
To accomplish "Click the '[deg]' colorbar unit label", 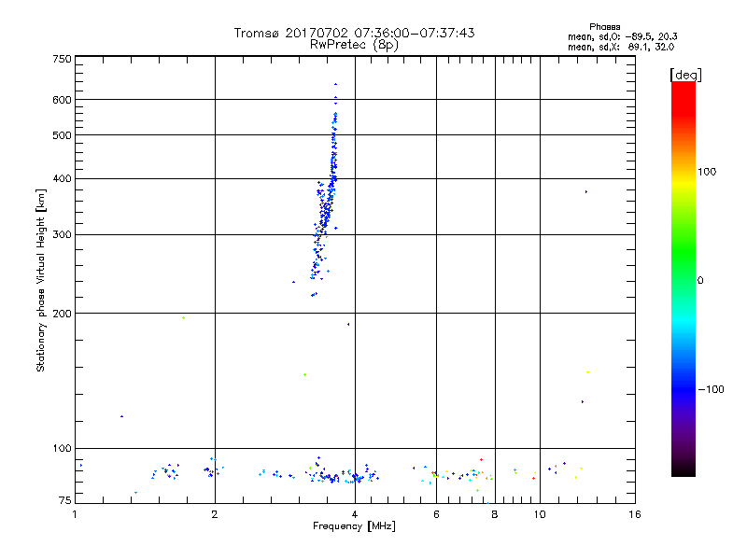I will tap(685, 75).
